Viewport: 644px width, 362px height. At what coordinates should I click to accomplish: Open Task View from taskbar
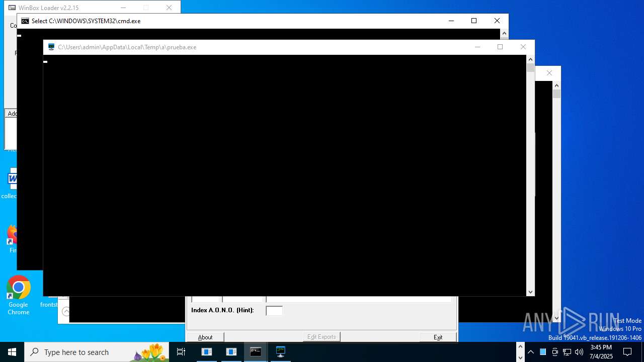click(x=181, y=352)
